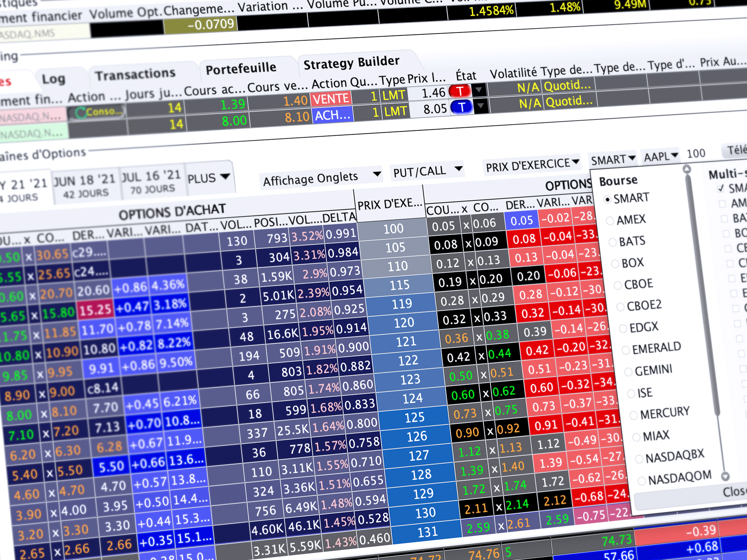The image size is (747, 560).
Task: Click the LMT order type on VENTE row
Action: coord(393,95)
